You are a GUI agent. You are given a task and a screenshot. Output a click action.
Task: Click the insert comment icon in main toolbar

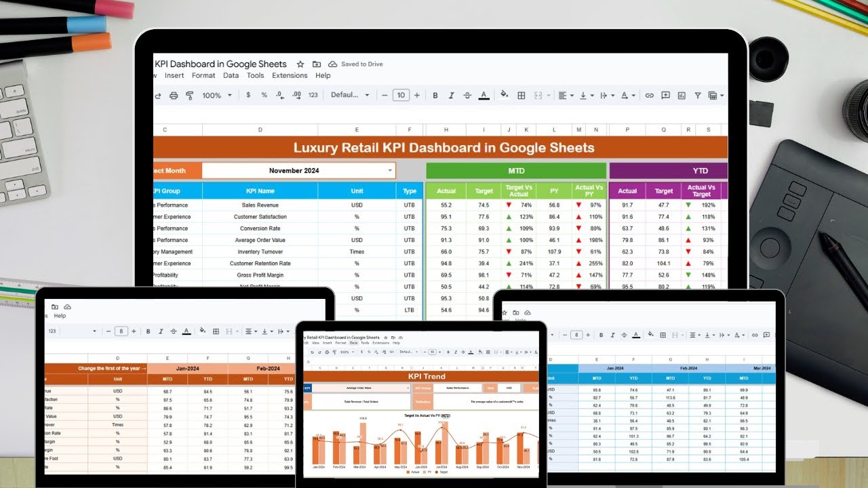click(x=666, y=96)
